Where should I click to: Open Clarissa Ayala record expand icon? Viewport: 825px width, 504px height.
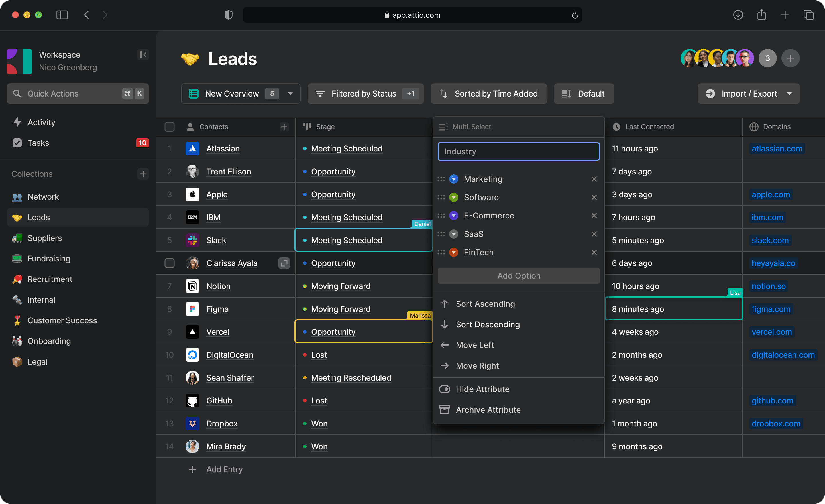(284, 263)
